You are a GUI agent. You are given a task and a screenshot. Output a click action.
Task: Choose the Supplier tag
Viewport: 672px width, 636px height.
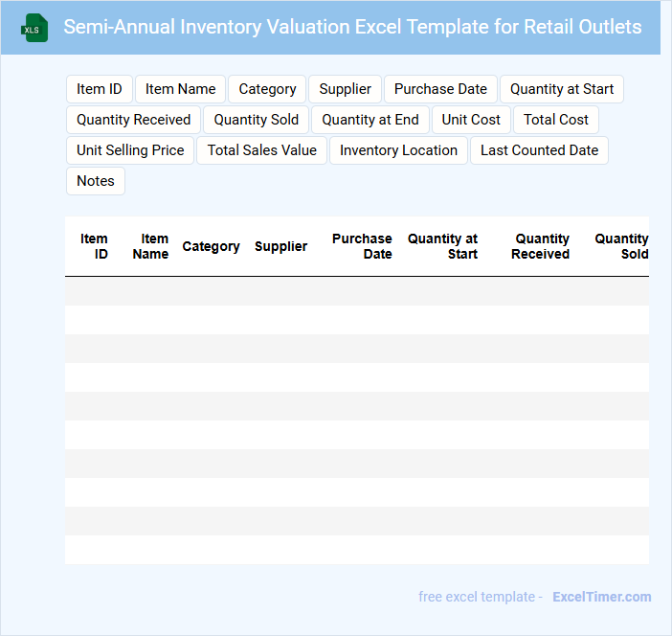[x=345, y=89]
